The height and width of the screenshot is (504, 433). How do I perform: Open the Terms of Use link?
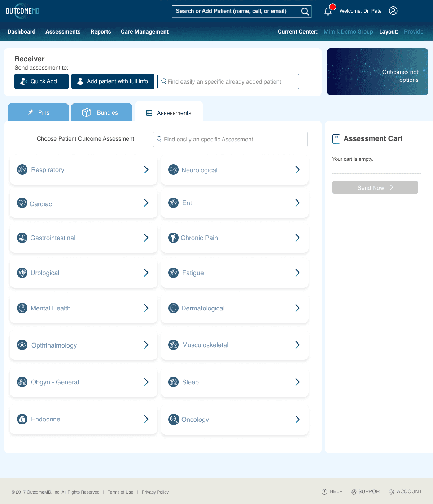point(121,492)
